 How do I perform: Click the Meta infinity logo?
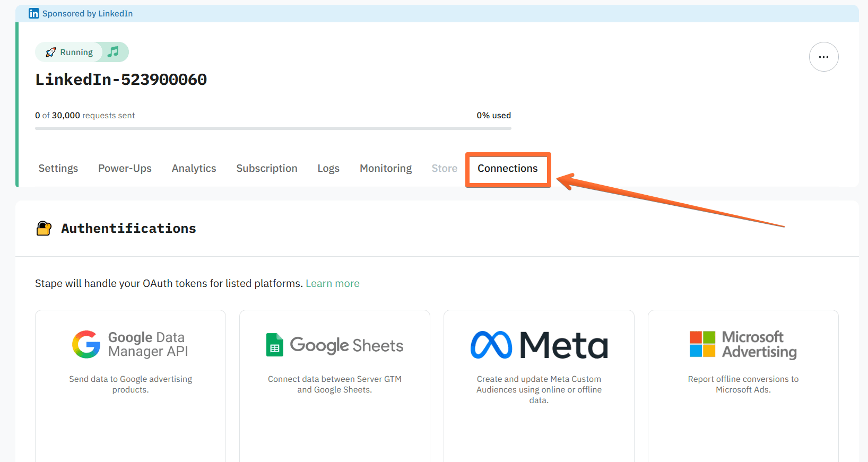491,345
